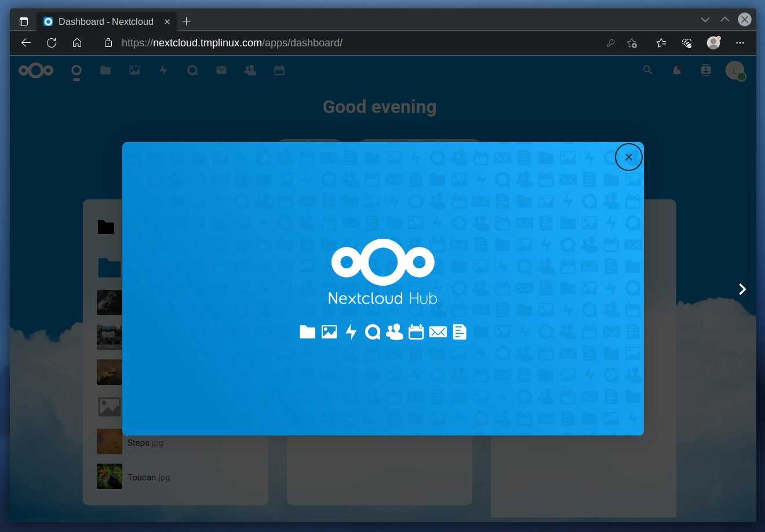Open the Photos app in top bar

click(x=134, y=70)
